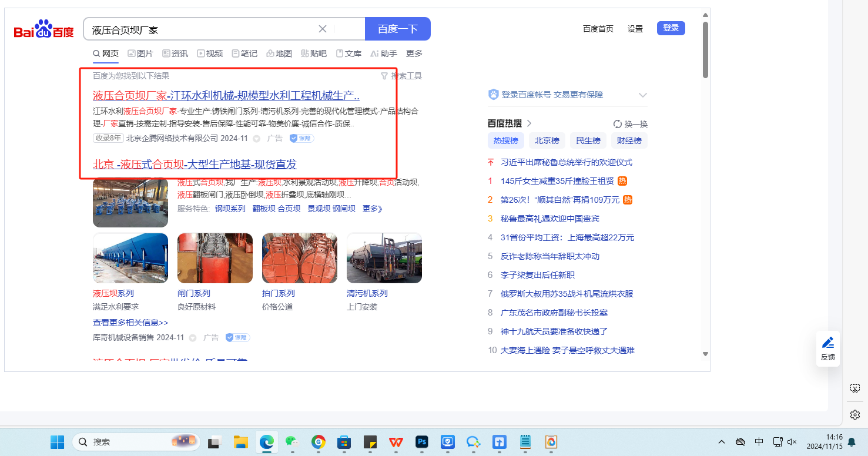
Task: Select the 北京榜 hot list tab
Action: click(x=547, y=140)
